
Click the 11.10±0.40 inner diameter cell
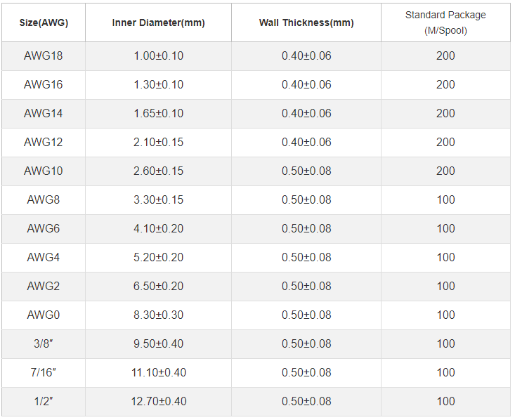(x=159, y=373)
